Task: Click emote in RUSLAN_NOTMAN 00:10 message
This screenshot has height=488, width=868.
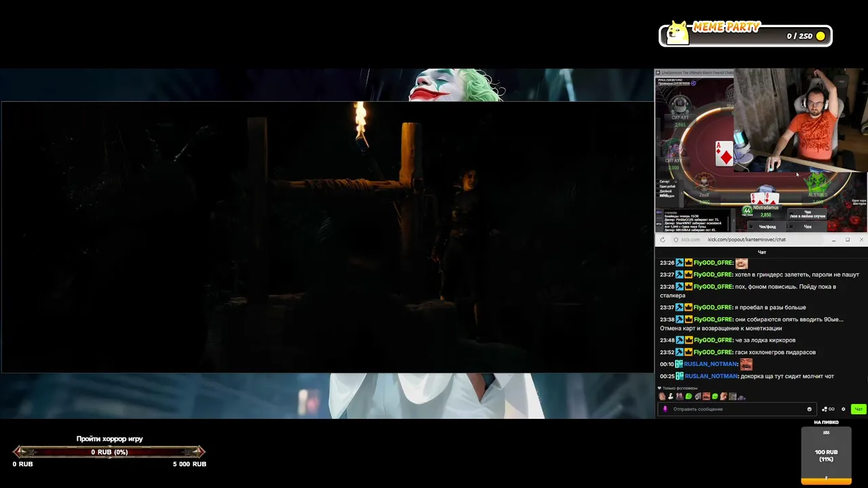Action: [746, 364]
